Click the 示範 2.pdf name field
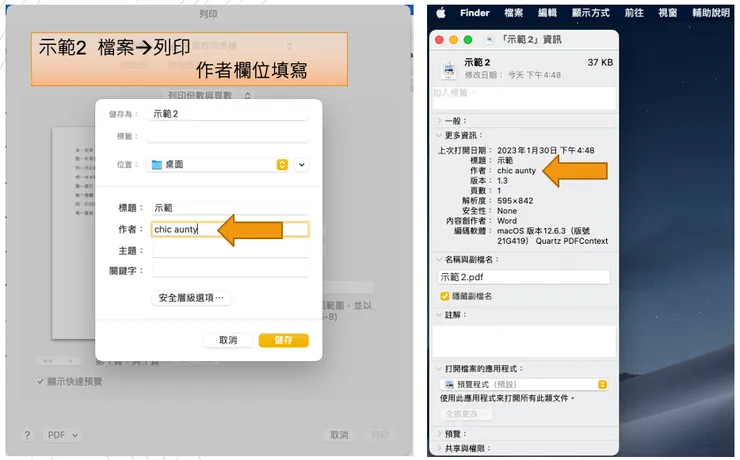This screenshot has width=740, height=460. (524, 277)
